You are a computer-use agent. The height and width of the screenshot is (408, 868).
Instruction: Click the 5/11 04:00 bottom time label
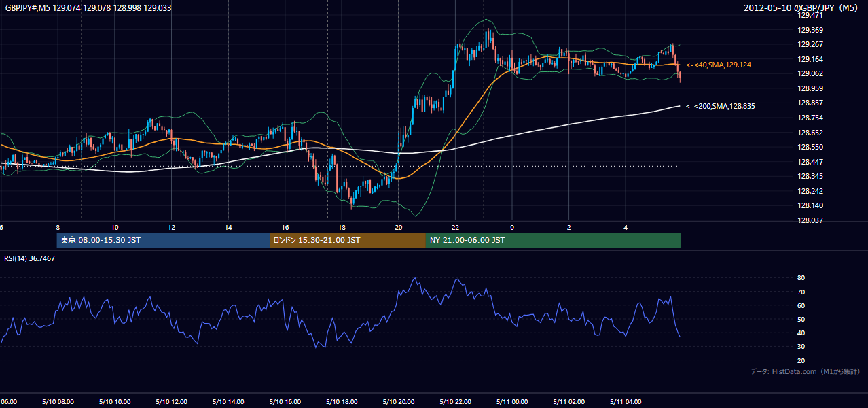click(x=626, y=402)
